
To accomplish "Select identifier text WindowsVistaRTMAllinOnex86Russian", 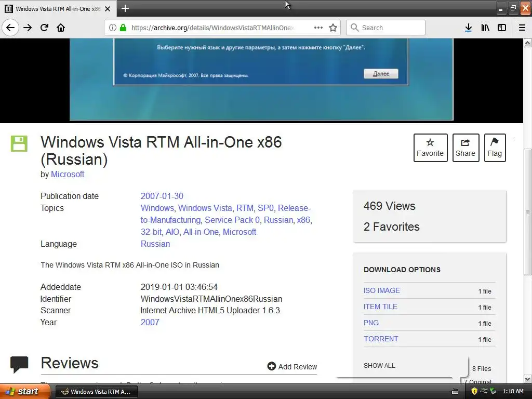I will point(211,299).
